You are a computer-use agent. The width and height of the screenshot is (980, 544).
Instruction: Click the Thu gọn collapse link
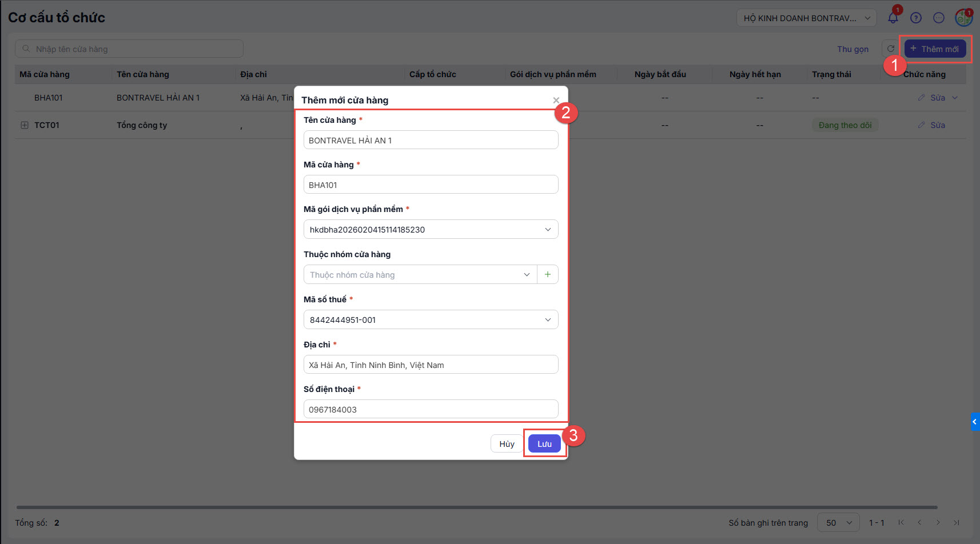[x=852, y=49]
